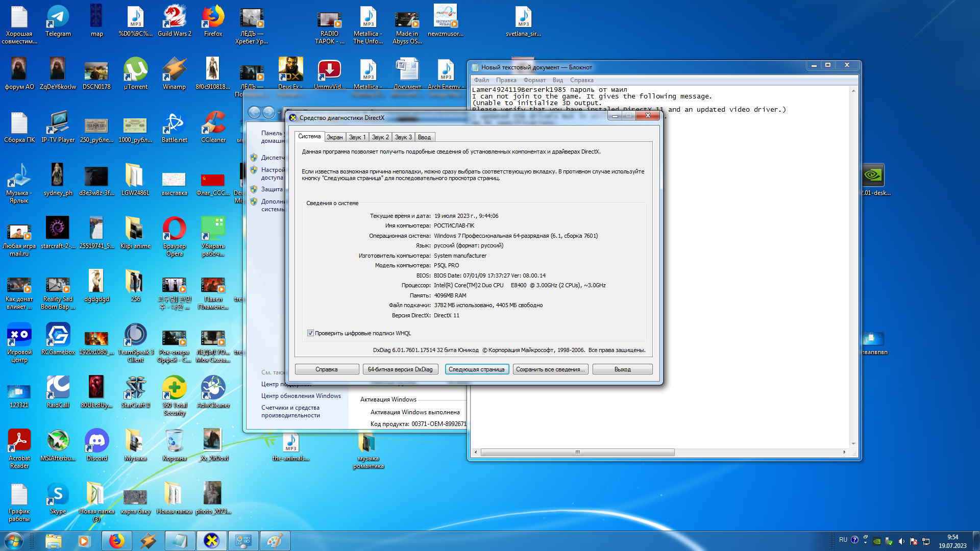Open the Firefox desktop shortcut

213,21
